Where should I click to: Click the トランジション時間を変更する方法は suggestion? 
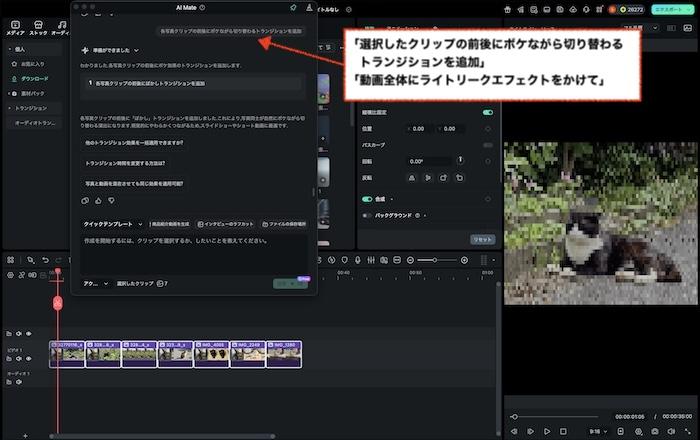point(125,163)
